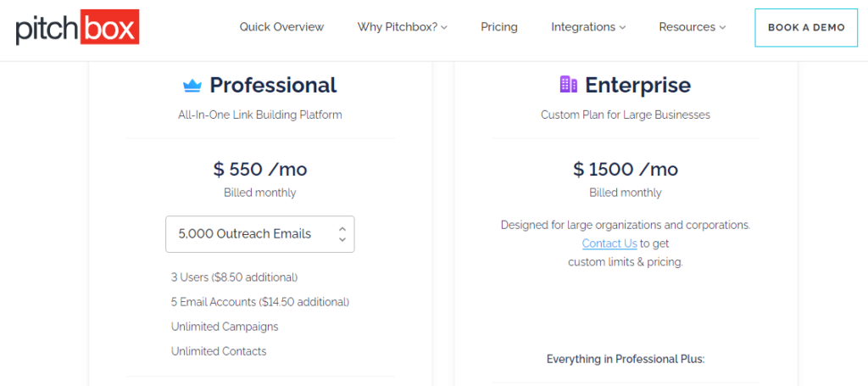
Task: Open the Quick Overview page
Action: (x=281, y=26)
